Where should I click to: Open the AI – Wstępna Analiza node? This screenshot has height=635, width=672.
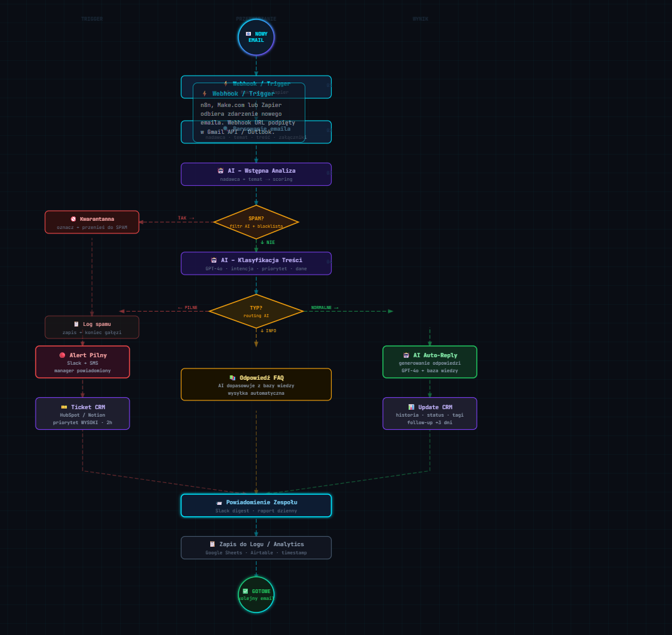point(257,175)
